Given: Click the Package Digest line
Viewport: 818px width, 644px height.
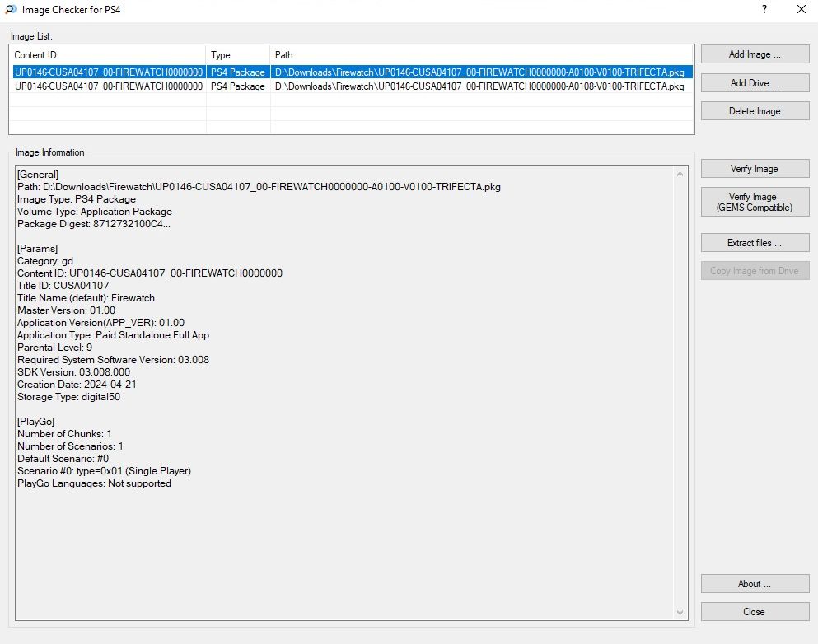Looking at the screenshot, I should pyautogui.click(x=93, y=224).
